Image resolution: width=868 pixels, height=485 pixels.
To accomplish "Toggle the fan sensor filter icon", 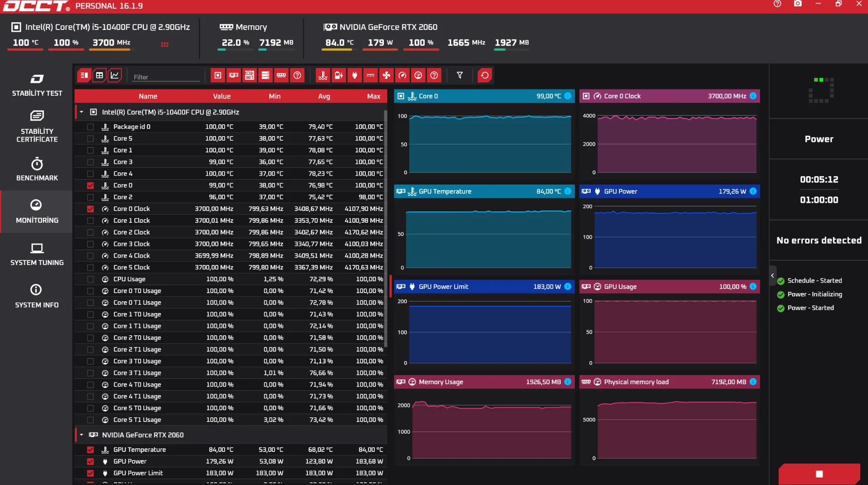I will point(387,75).
